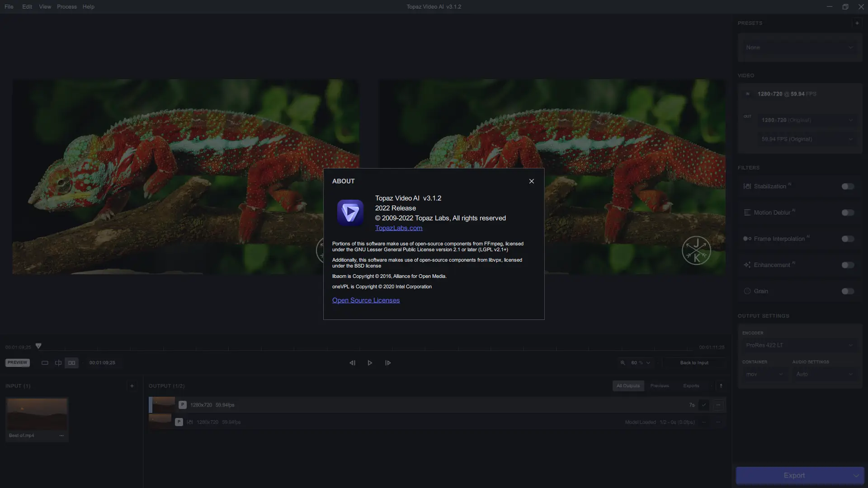Switch to the Previews output tab
This screenshot has height=488, width=868.
coord(659,386)
